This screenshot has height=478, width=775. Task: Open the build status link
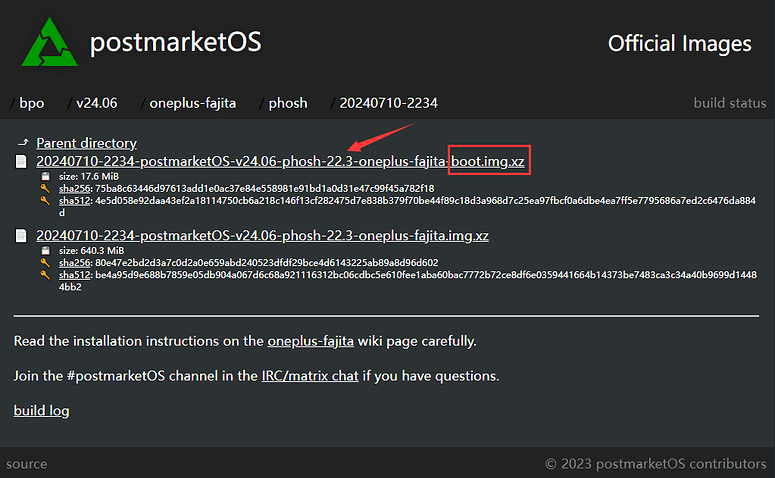tap(730, 103)
